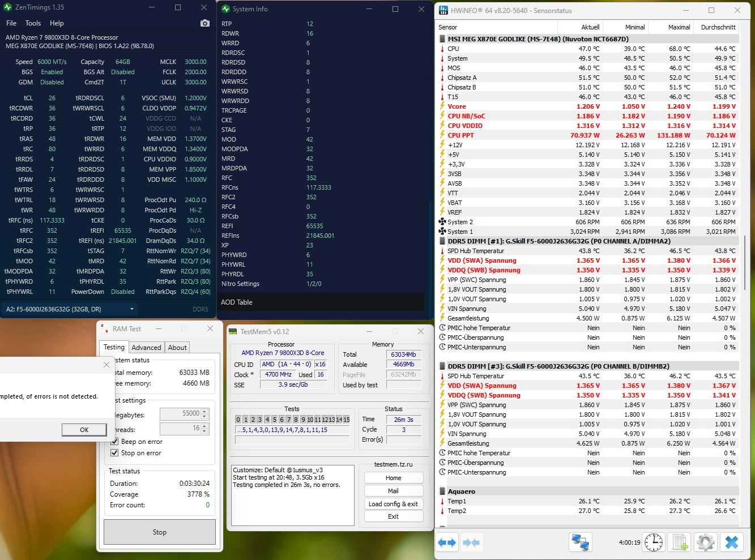Image resolution: width=755 pixels, height=560 pixels.
Task: Click the System Info title bar icon
Action: click(x=225, y=9)
